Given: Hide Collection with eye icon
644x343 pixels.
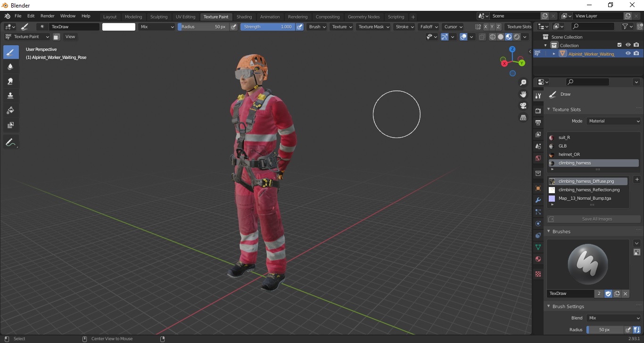Looking at the screenshot, I should (x=628, y=45).
